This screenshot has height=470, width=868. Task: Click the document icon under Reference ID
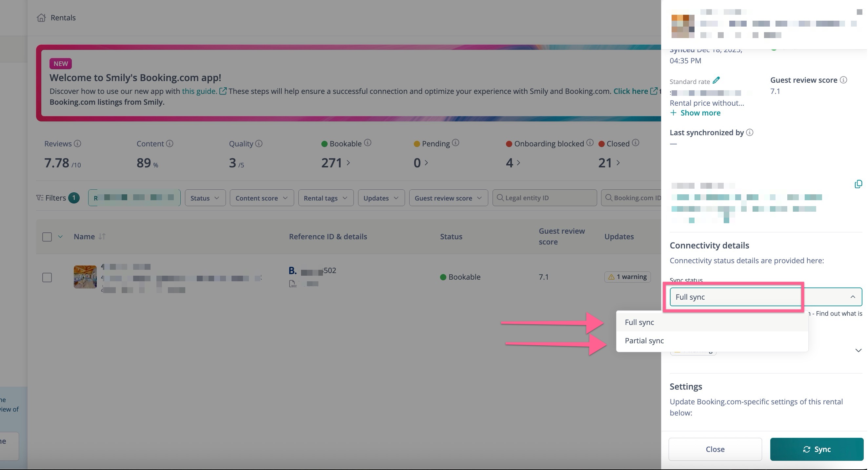click(293, 284)
